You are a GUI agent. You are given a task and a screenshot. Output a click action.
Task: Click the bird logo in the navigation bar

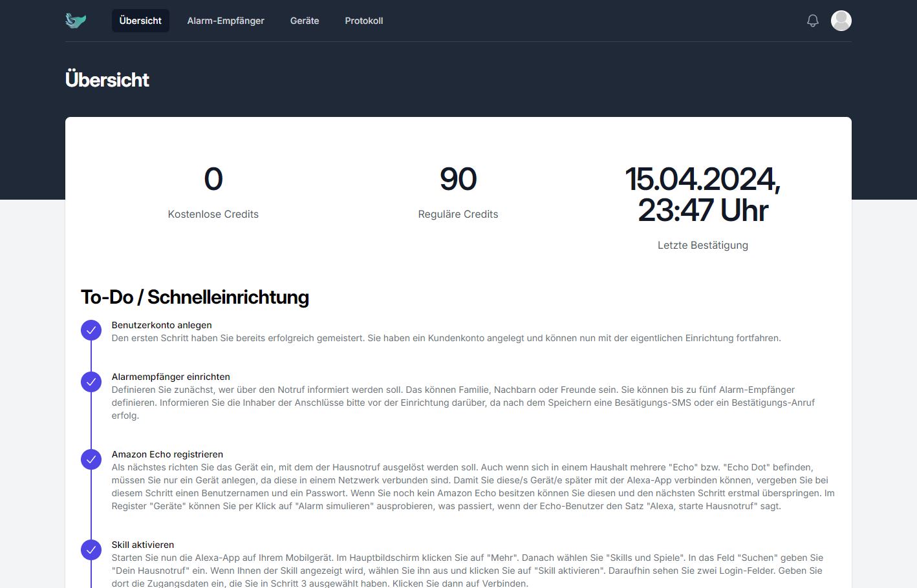click(x=74, y=20)
